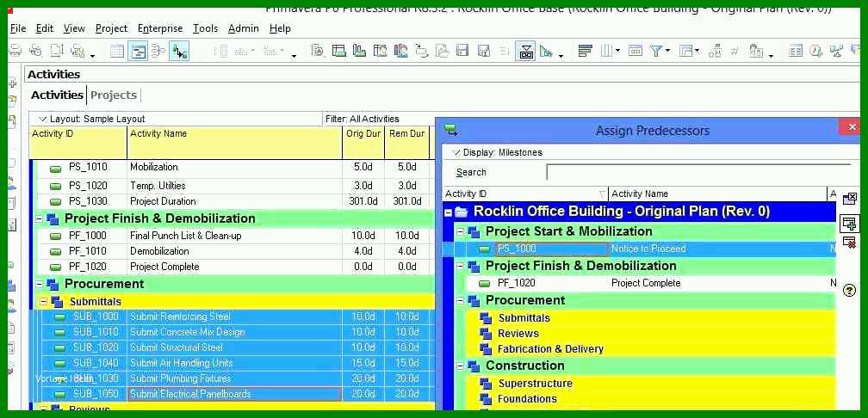This screenshot has width=868, height=418.
Task: Select the Activities tab
Action: pyautogui.click(x=57, y=95)
